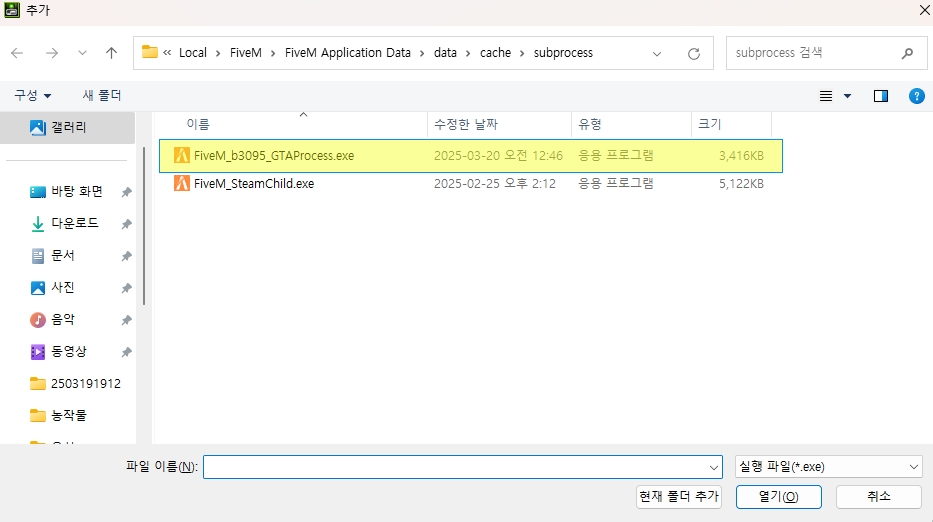Click the 파일 이름 input field
The width and height of the screenshot is (933, 522).
pyautogui.click(x=455, y=467)
